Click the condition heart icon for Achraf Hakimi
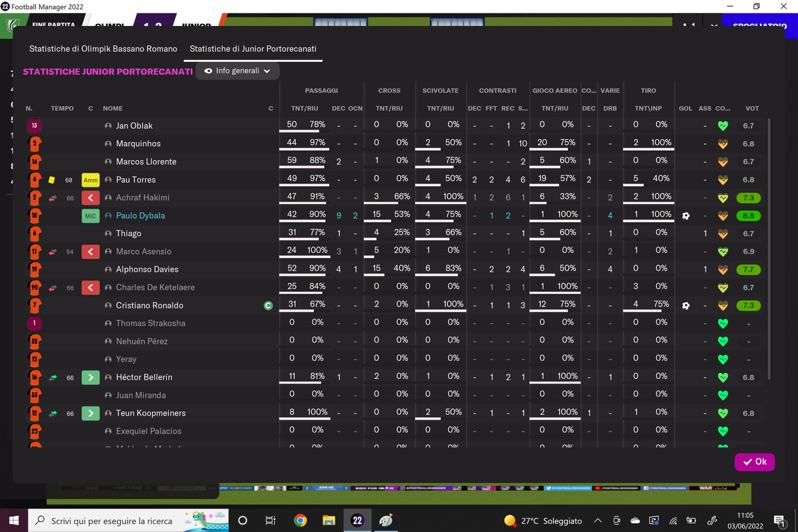The image size is (798, 532). [x=724, y=198]
